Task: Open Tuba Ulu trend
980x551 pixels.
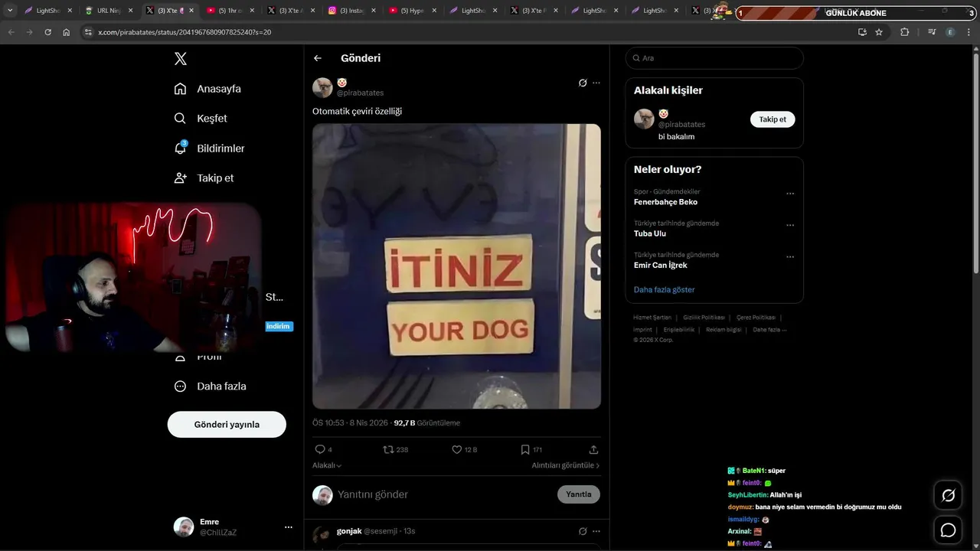Action: pyautogui.click(x=650, y=233)
